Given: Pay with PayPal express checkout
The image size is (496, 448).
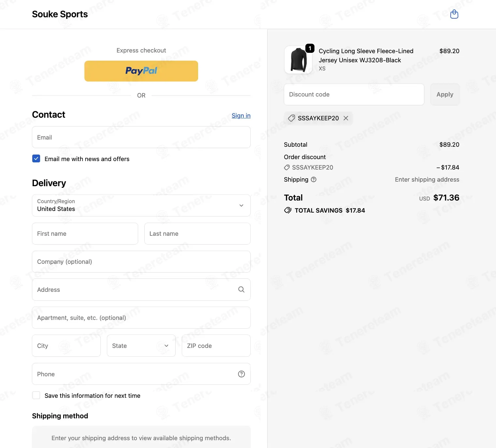Looking at the screenshot, I should pyautogui.click(x=141, y=71).
